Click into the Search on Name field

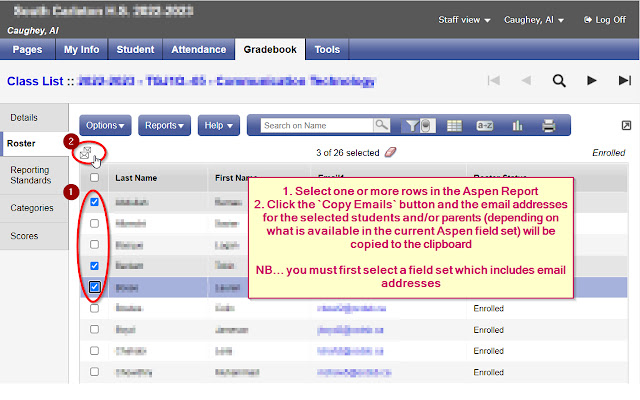(x=317, y=125)
